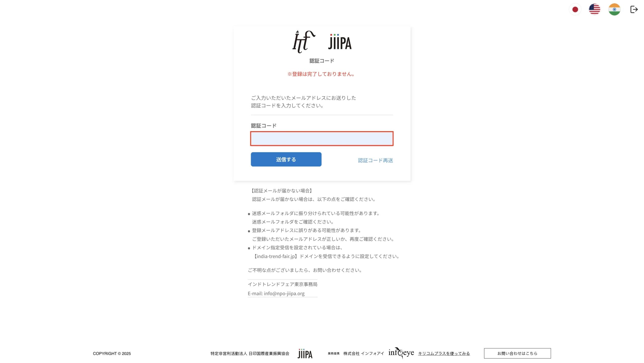Viewport: 644px width, 363px height.
Task: Click the 認証コード再送 link
Action: pyautogui.click(x=375, y=160)
